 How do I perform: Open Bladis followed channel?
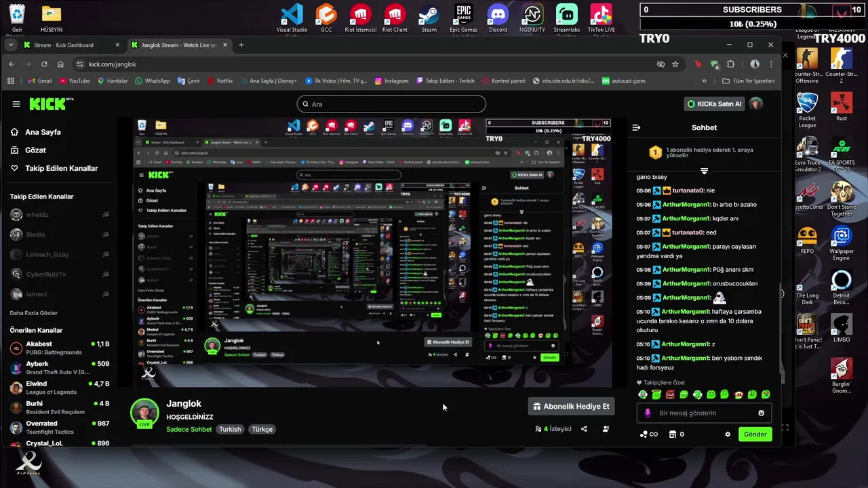60,235
